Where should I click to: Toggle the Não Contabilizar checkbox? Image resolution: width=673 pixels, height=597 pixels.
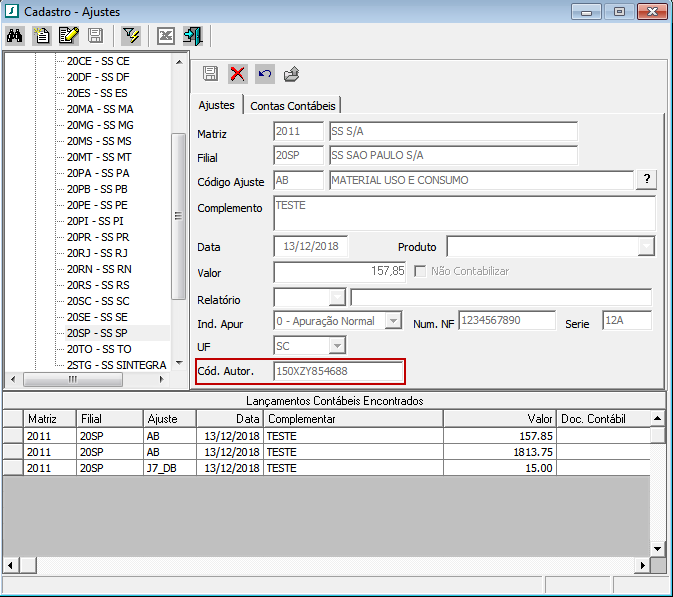(x=421, y=271)
